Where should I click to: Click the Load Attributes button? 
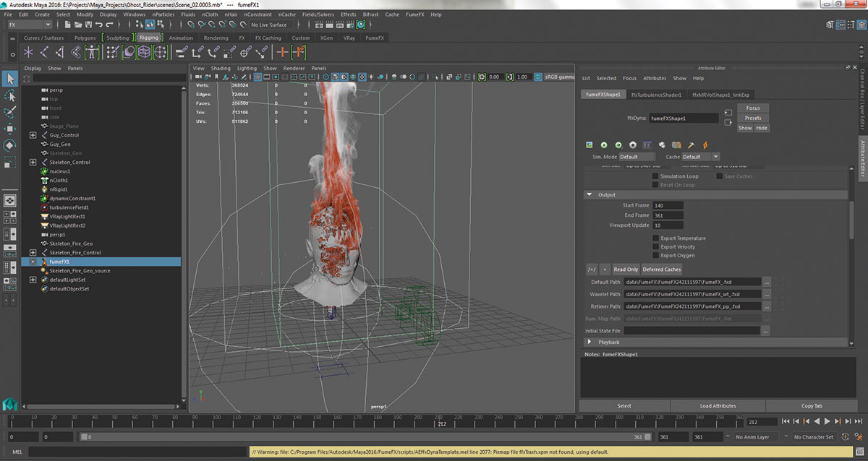[718, 406]
